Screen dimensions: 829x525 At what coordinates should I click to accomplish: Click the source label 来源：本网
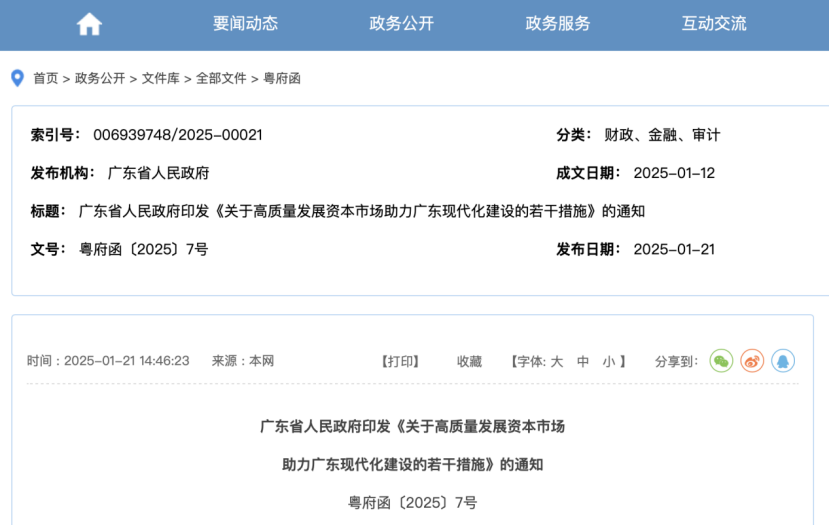point(243,361)
